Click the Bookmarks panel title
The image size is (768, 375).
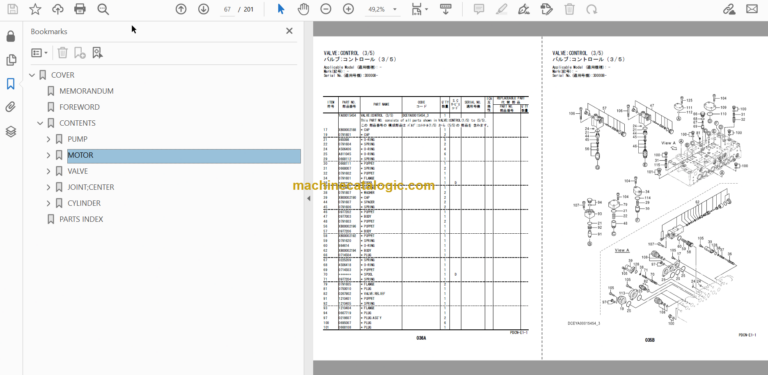(49, 31)
